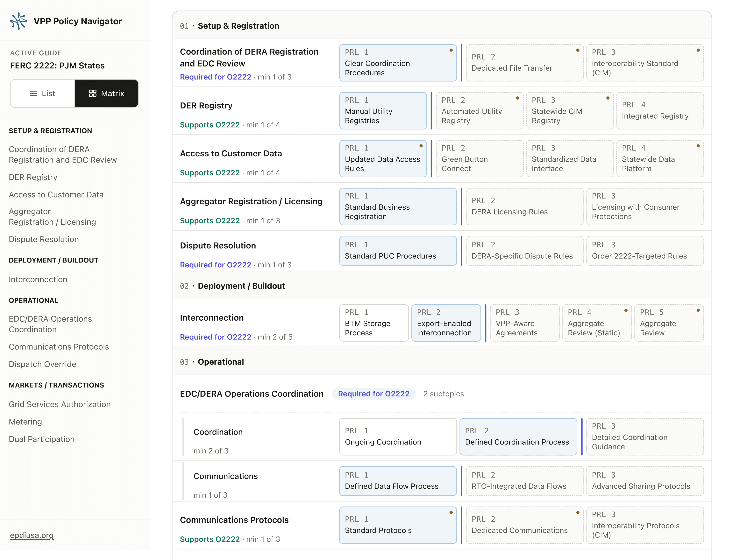Screen dimensions: 747x560
Task: Select BTM Storage Process card
Action: pyautogui.click(x=374, y=323)
